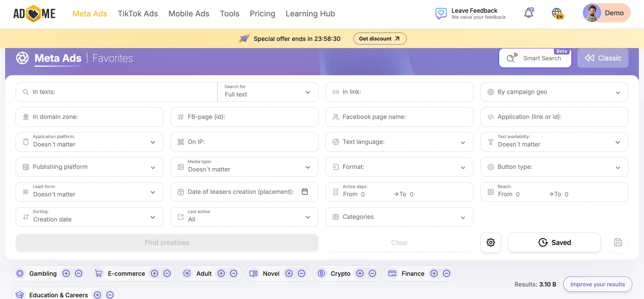Click the Improve your results button
The width and height of the screenshot is (644, 299).
pyautogui.click(x=597, y=284)
